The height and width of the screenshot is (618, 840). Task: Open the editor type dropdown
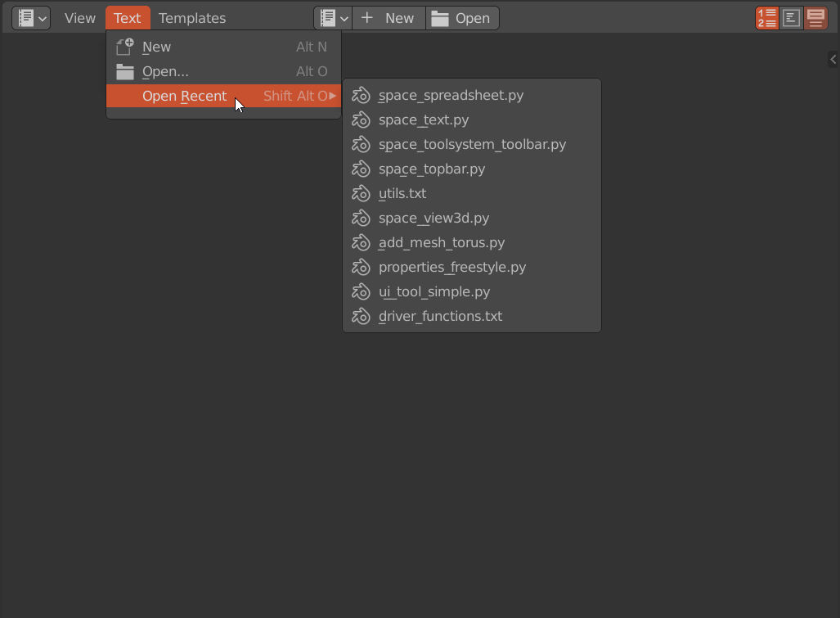point(31,18)
